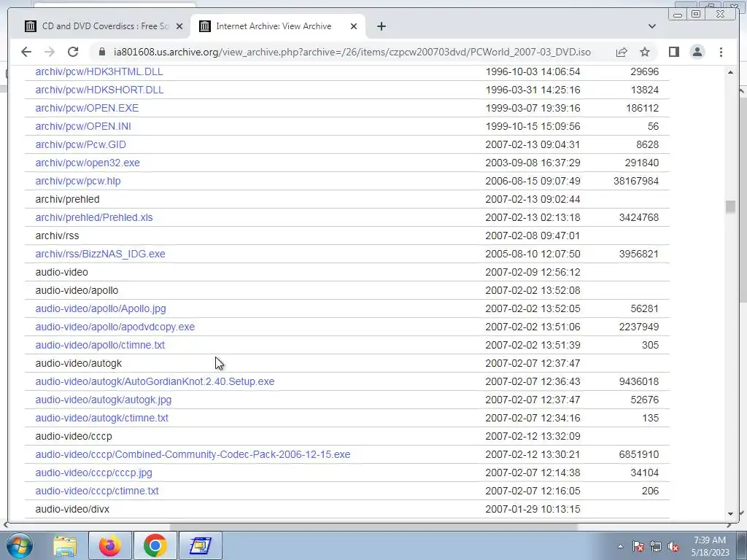Open the taskbar clock showing 7:39 AM

(710, 546)
